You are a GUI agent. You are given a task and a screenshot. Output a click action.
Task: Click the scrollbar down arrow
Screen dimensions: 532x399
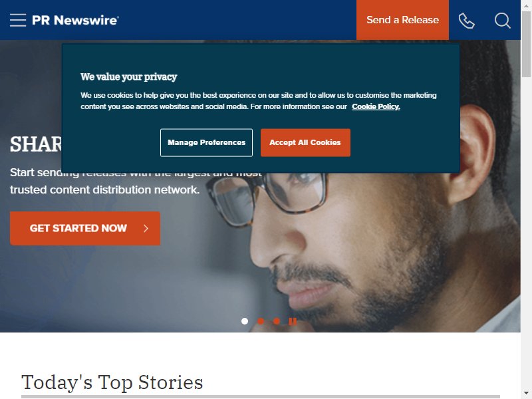526,394
